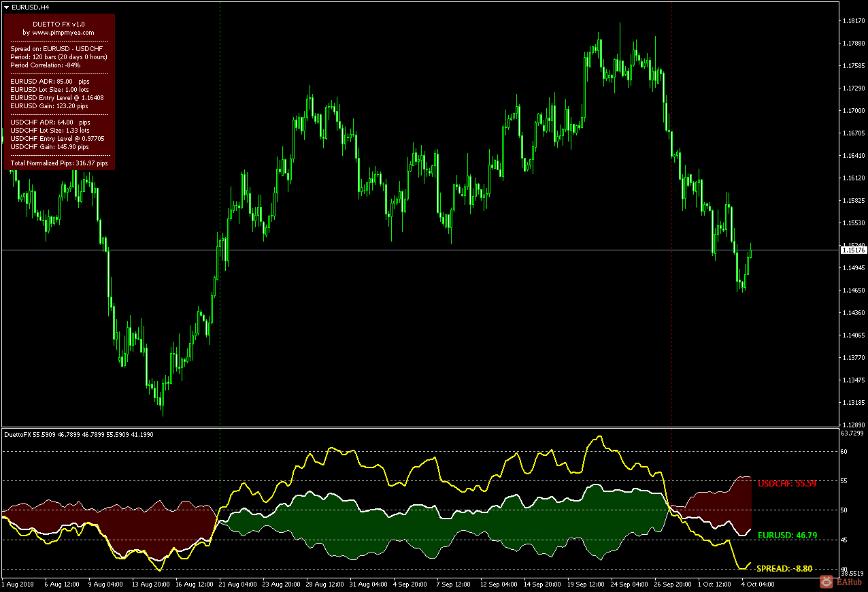868x592 pixels.
Task: Select 'USDCHF ADR: 64.00 pips' line
Action: (x=50, y=122)
